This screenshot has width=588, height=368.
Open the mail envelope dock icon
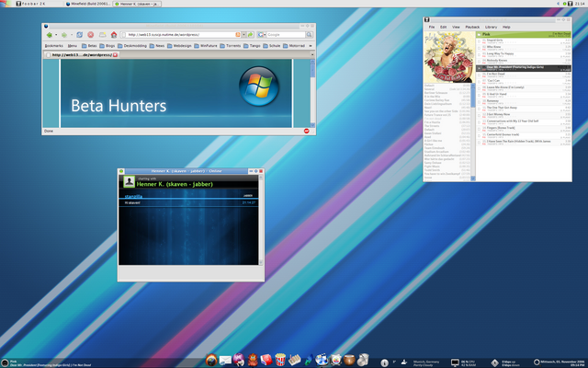point(225,361)
